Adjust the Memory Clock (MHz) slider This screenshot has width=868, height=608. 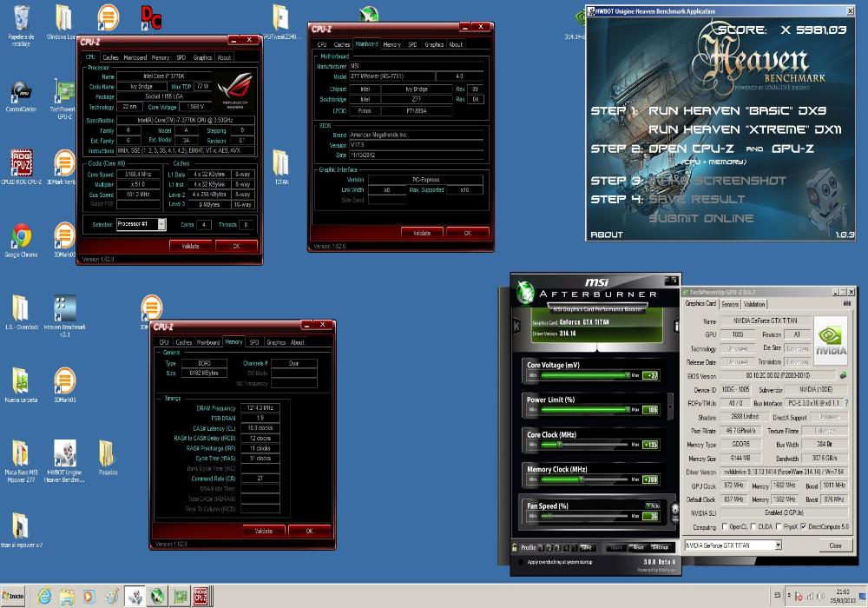pyautogui.click(x=584, y=479)
